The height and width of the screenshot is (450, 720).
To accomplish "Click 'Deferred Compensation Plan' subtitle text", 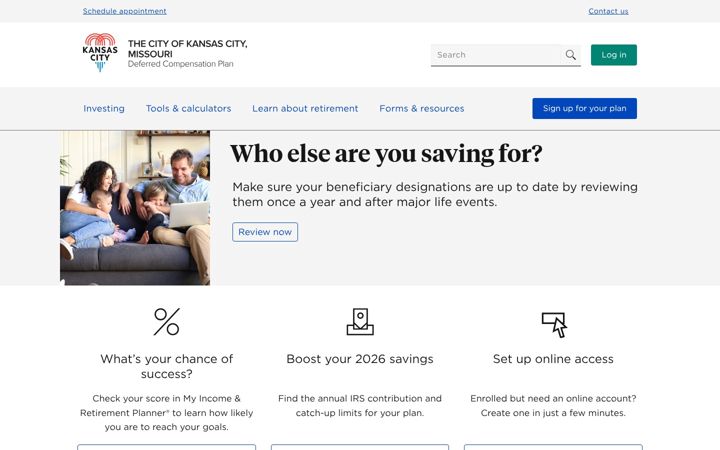I will tap(180, 64).
